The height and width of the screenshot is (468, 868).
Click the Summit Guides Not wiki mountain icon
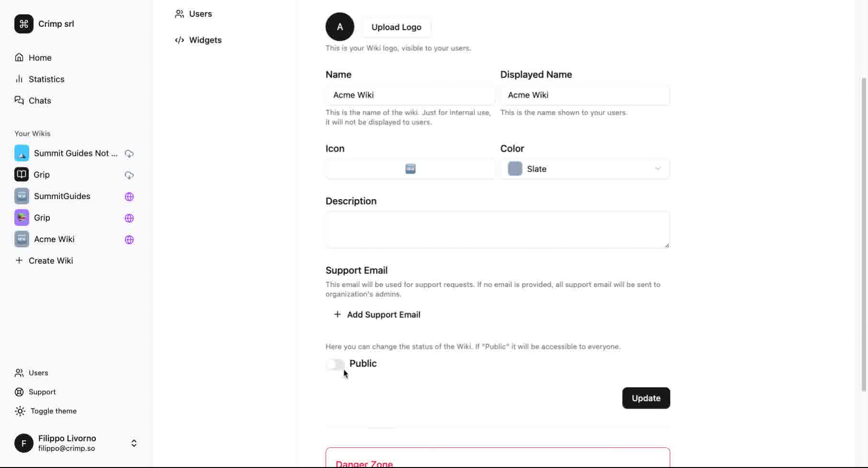click(x=22, y=154)
